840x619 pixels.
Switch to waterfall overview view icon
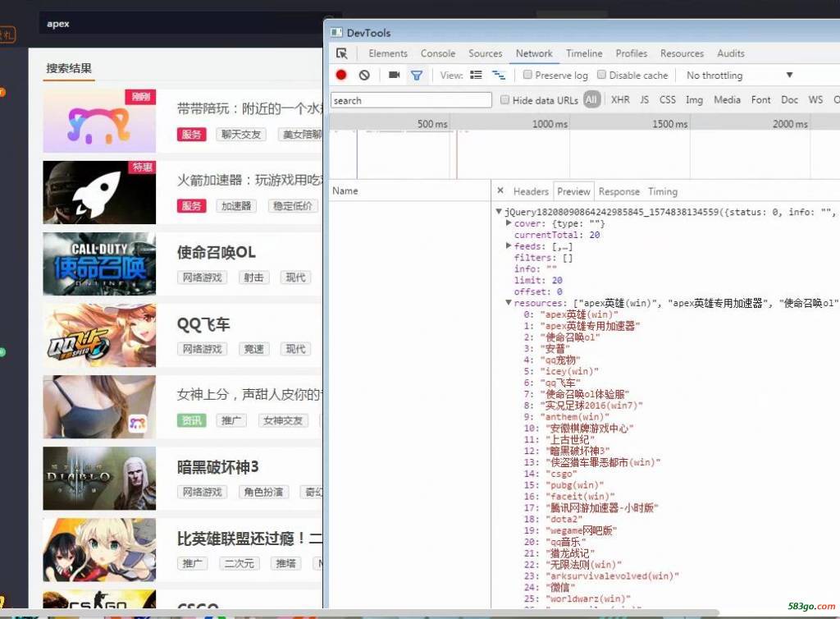click(x=498, y=75)
